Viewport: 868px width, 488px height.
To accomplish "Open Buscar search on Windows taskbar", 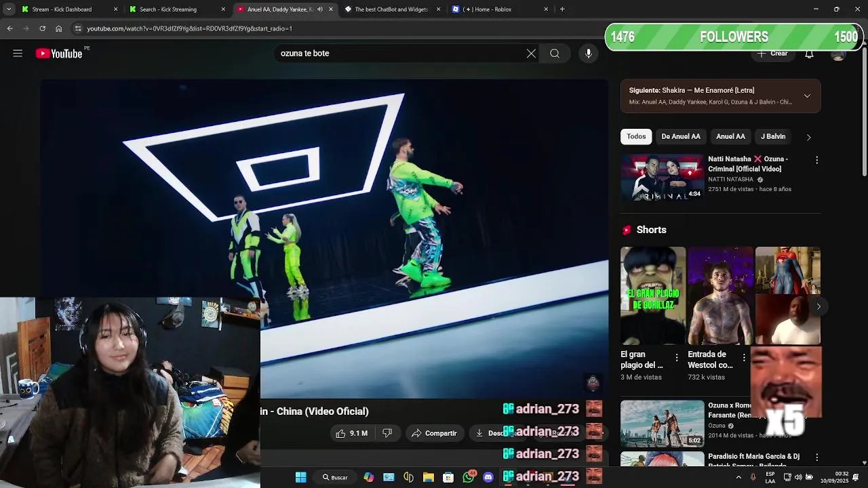I will click(335, 477).
